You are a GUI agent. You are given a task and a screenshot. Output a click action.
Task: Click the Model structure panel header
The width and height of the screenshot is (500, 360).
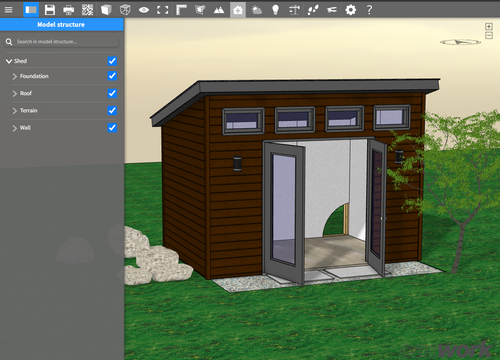[x=62, y=25]
